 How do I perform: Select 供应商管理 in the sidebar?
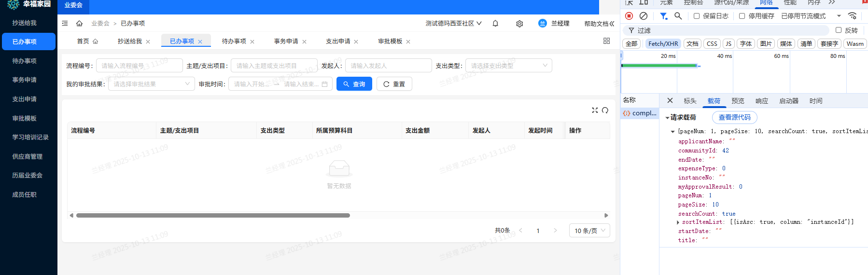coord(28,156)
